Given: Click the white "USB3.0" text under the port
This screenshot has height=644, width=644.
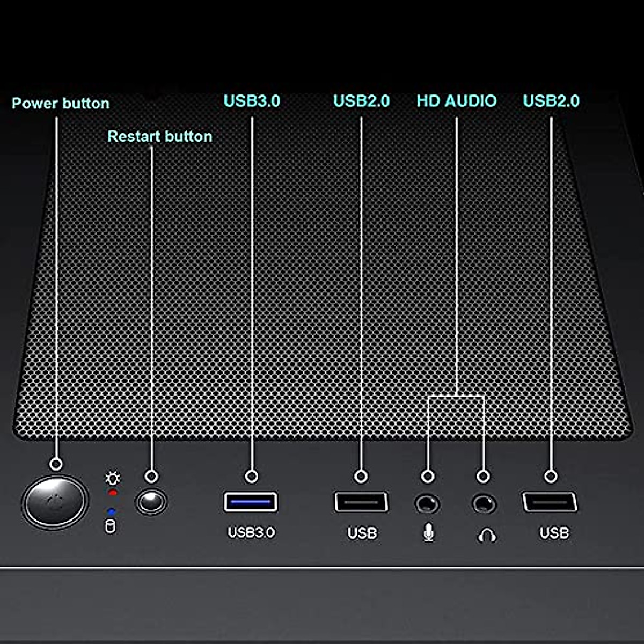Looking at the screenshot, I should pos(251,532).
